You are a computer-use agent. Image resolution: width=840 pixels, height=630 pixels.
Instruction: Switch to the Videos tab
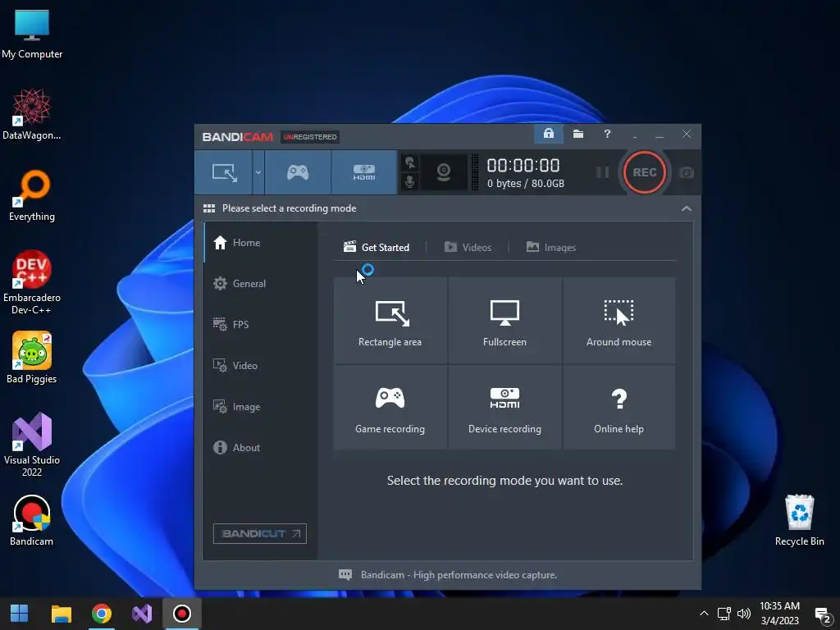tap(468, 247)
